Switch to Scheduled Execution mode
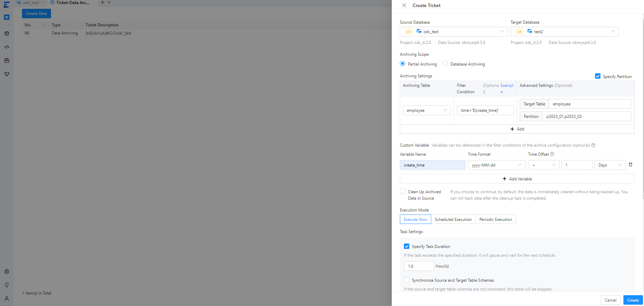The image size is (644, 306). point(453,220)
